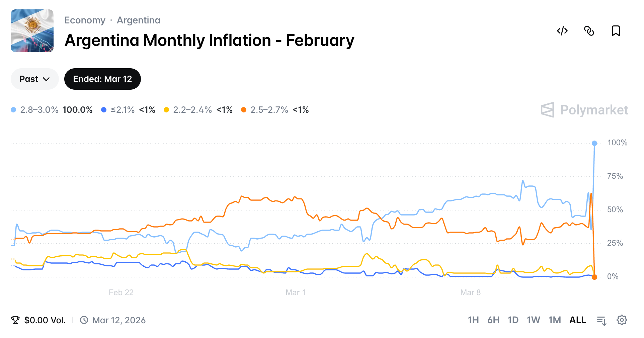Open the order book sort icon
This screenshot has height=338, width=644.
601,320
